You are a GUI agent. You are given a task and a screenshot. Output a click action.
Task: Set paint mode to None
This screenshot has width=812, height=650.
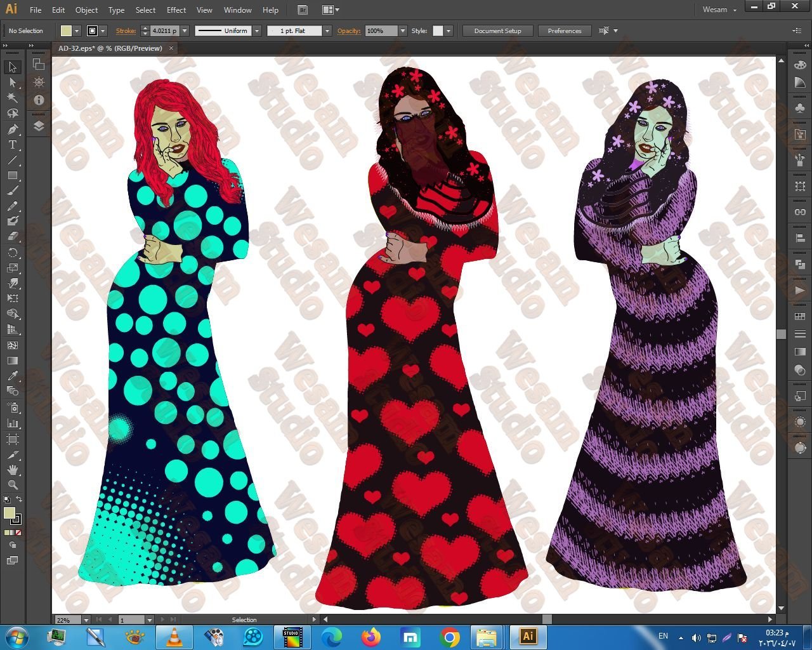point(18,533)
